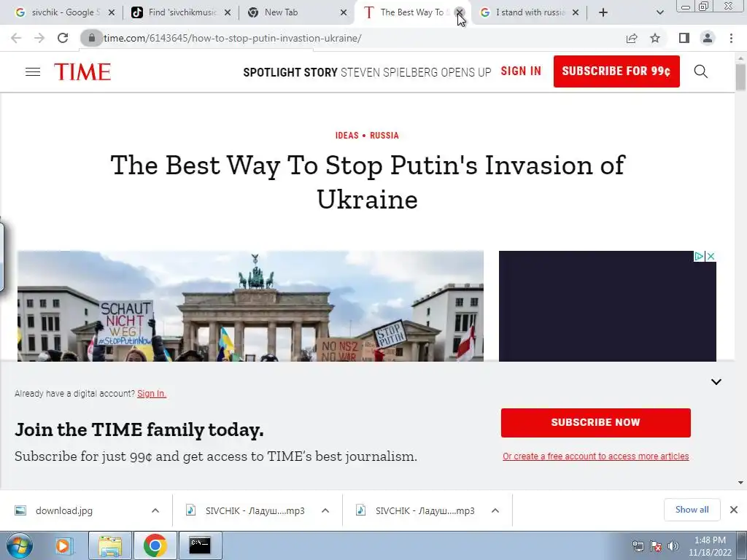747x560 pixels.
Task: Click the browser forward arrow
Action: (x=39, y=38)
